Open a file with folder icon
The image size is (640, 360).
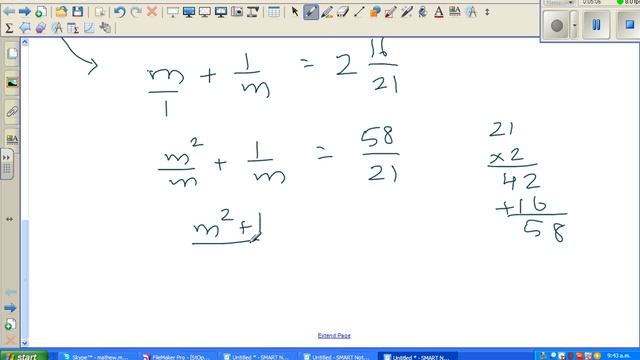(x=61, y=11)
